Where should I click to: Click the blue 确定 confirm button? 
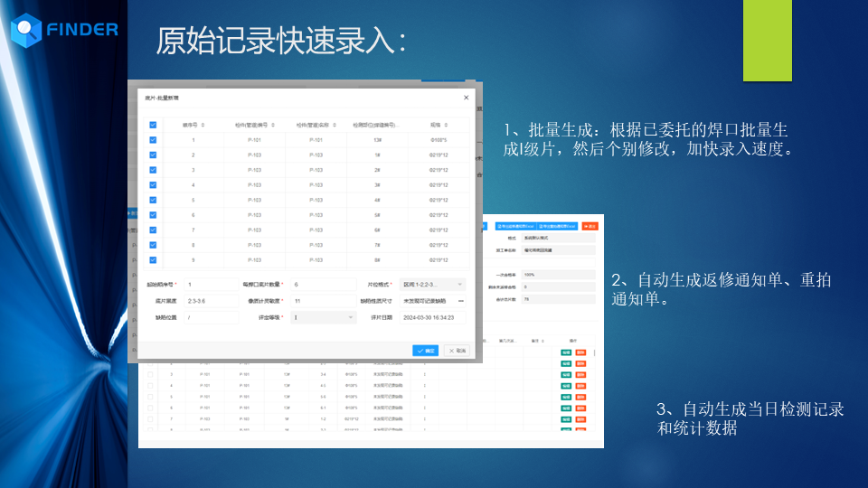(425, 350)
